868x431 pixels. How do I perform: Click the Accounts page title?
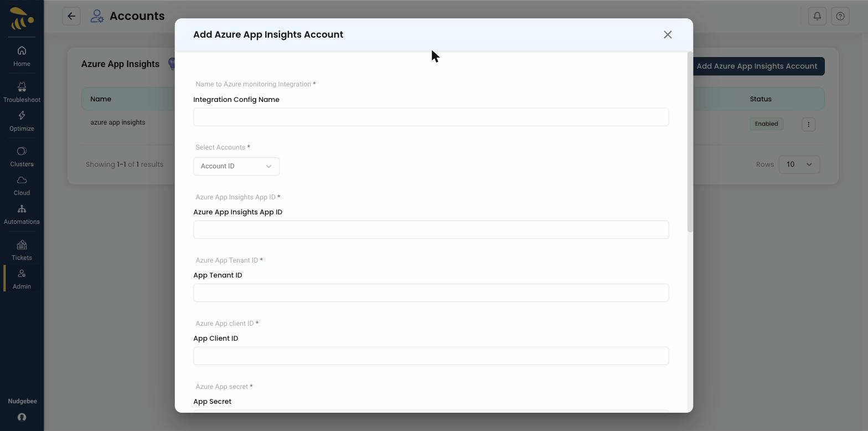(x=137, y=16)
